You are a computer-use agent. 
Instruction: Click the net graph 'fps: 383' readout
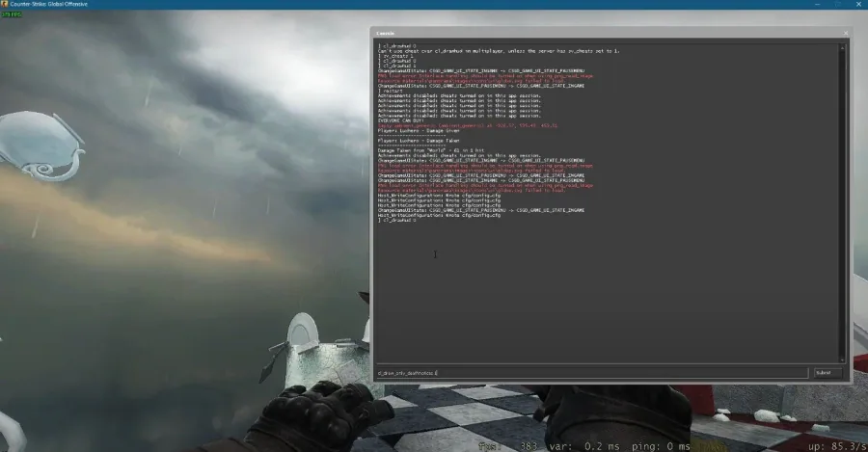pos(507,446)
